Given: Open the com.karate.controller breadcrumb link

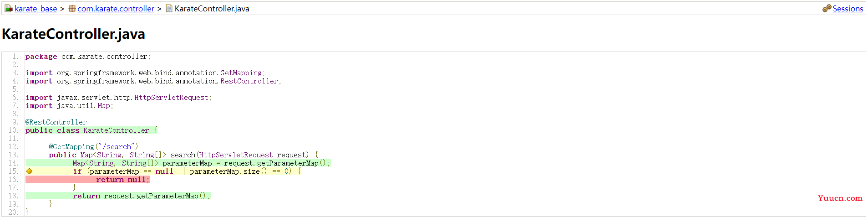Looking at the screenshot, I should coord(116,9).
